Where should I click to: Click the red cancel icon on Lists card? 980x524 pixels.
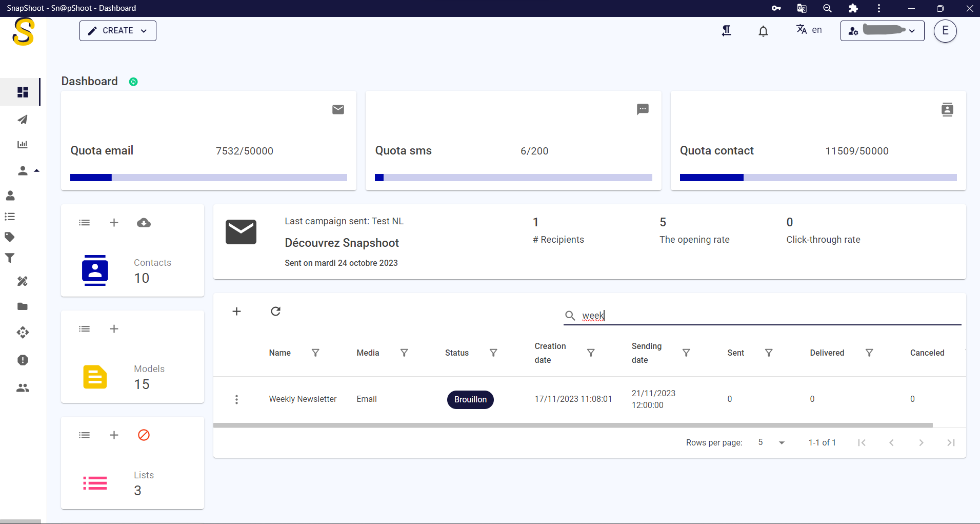click(144, 435)
